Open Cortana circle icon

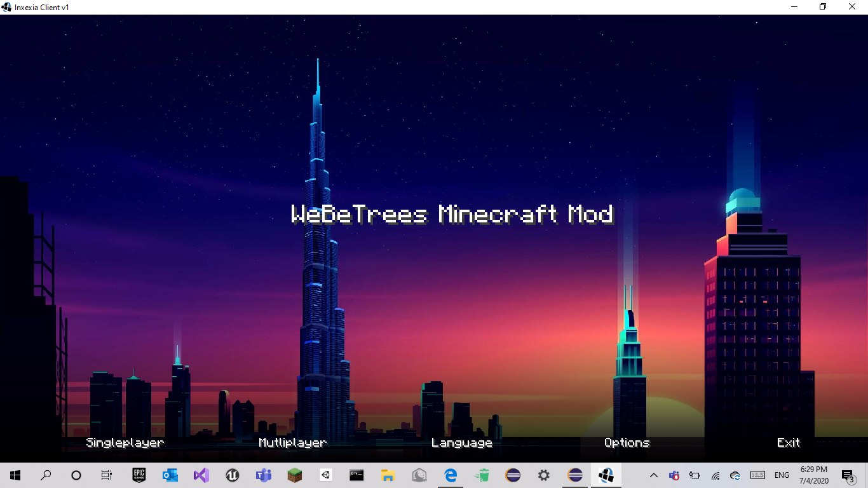click(76, 475)
